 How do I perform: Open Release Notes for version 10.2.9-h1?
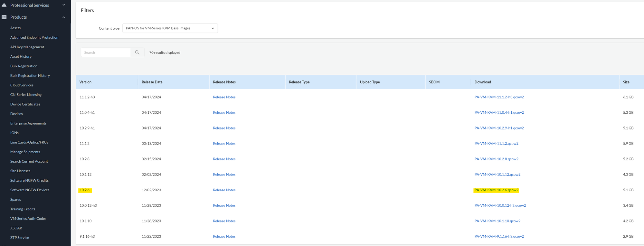point(224,128)
